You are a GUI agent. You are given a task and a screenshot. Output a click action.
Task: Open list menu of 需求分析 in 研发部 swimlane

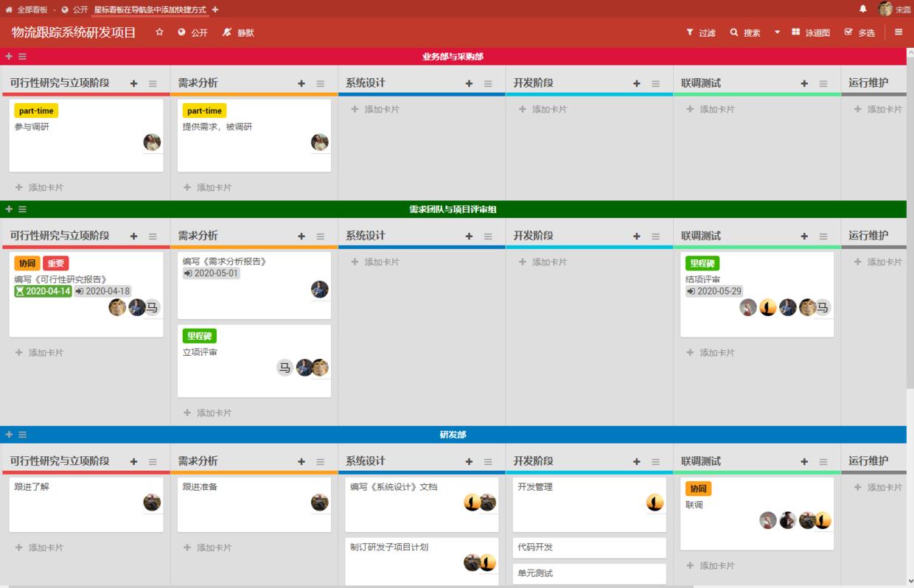pyautogui.click(x=321, y=462)
